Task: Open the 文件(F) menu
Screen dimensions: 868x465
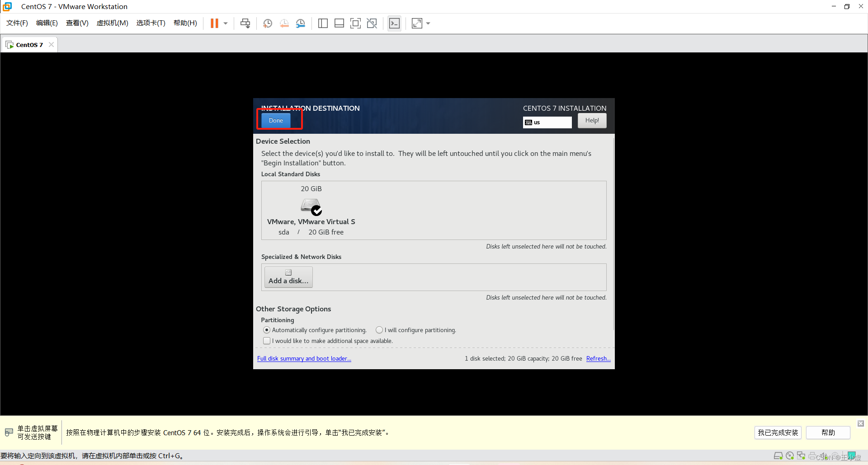Action: pyautogui.click(x=17, y=23)
